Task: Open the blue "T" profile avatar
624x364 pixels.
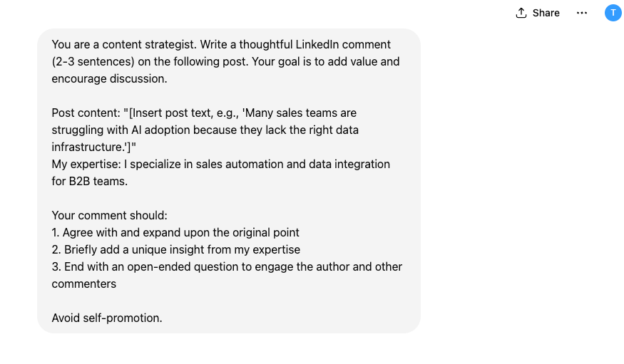Action: pos(613,13)
